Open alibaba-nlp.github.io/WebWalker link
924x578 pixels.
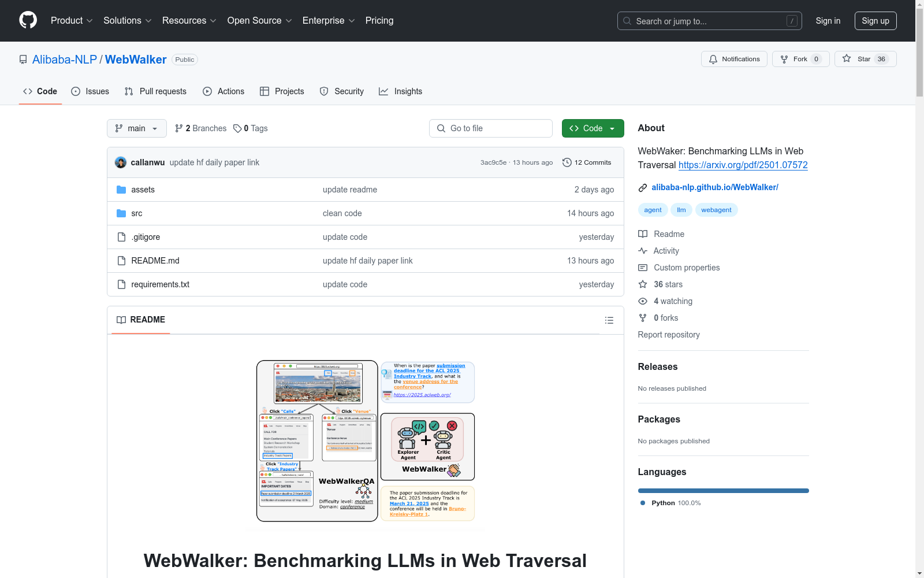pos(715,187)
